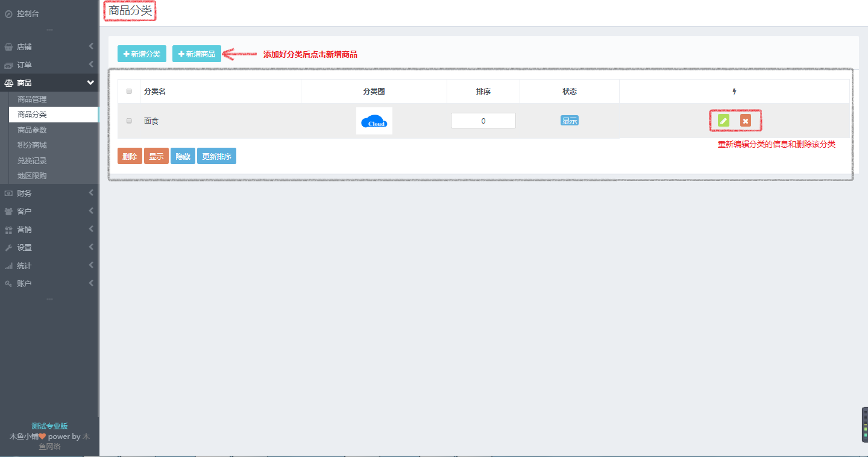This screenshot has width=868, height=457.
Task: Click the 新增分类 button
Action: [x=142, y=54]
